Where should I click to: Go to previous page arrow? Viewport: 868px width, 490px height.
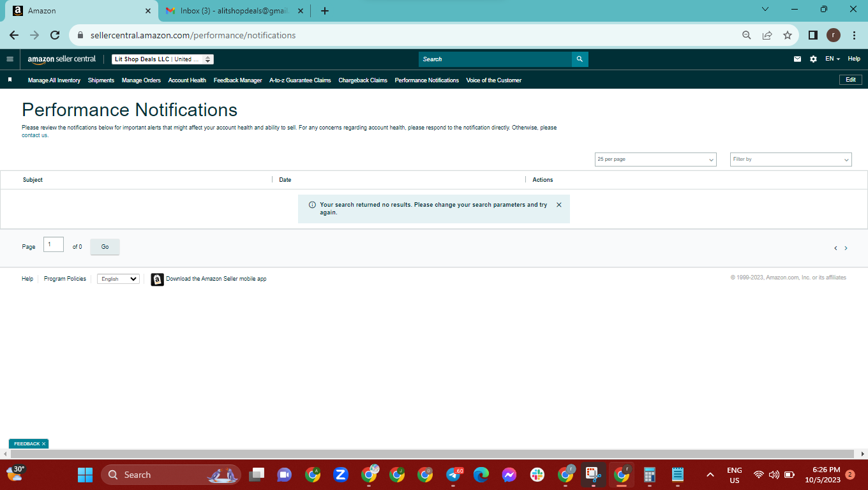tap(835, 248)
